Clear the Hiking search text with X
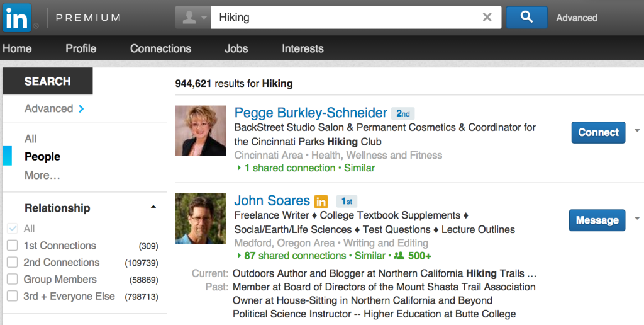This screenshot has width=644, height=325. click(487, 17)
